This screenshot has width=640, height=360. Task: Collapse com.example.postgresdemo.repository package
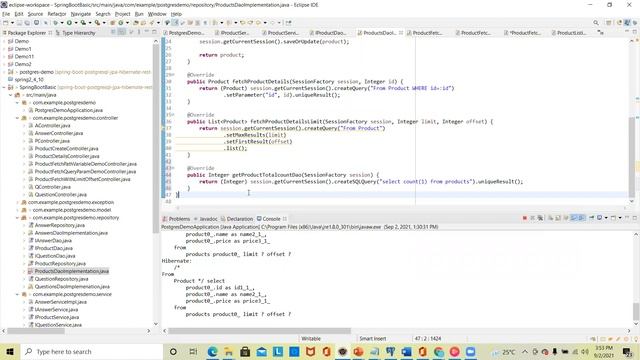pos(17,218)
